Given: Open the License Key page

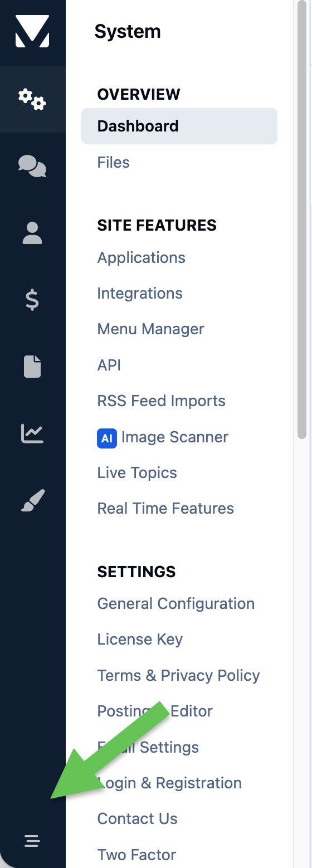Looking at the screenshot, I should [140, 639].
